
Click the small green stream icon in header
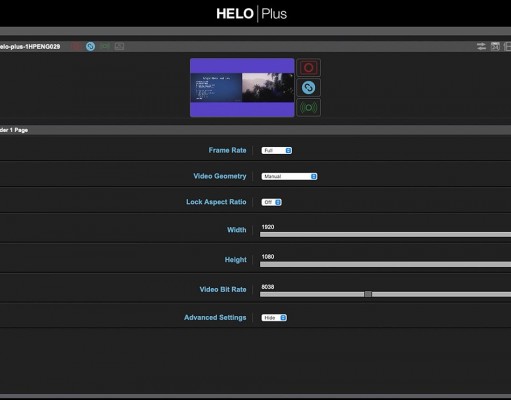[105, 46]
